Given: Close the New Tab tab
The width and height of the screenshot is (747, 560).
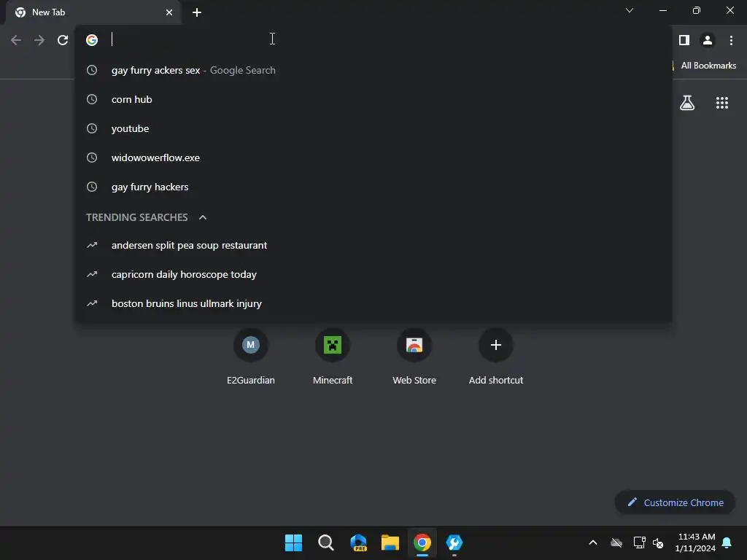Looking at the screenshot, I should pos(169,12).
